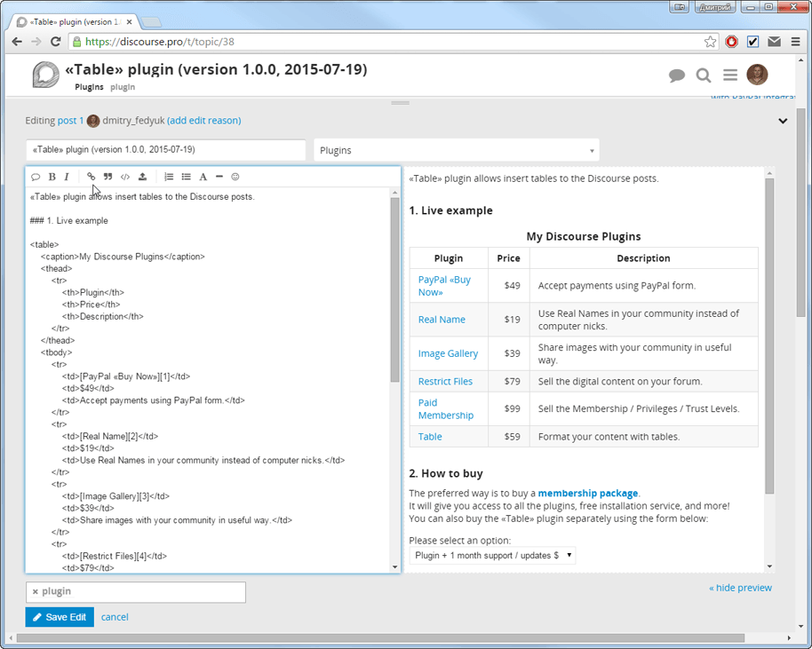Screen dimensions: 812x649
Task: Click the upload icon in editor toolbar
Action: tap(142, 177)
